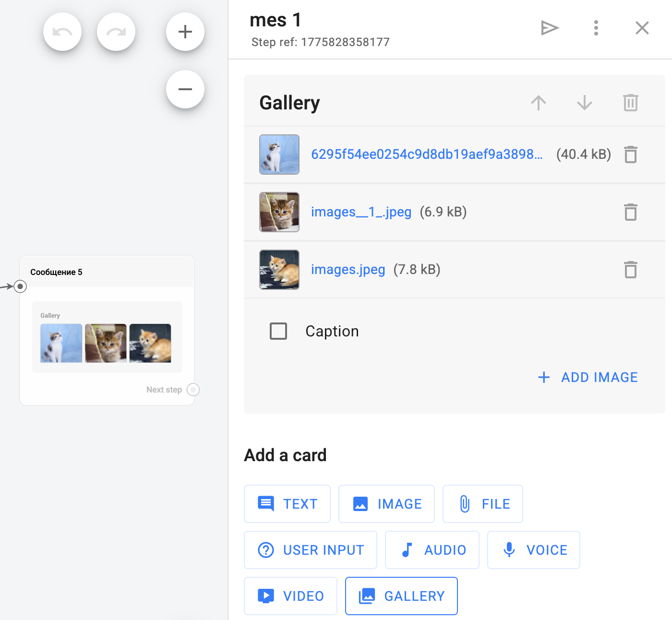This screenshot has height=620, width=672.
Task: Click the redo arrow button
Action: tap(116, 32)
